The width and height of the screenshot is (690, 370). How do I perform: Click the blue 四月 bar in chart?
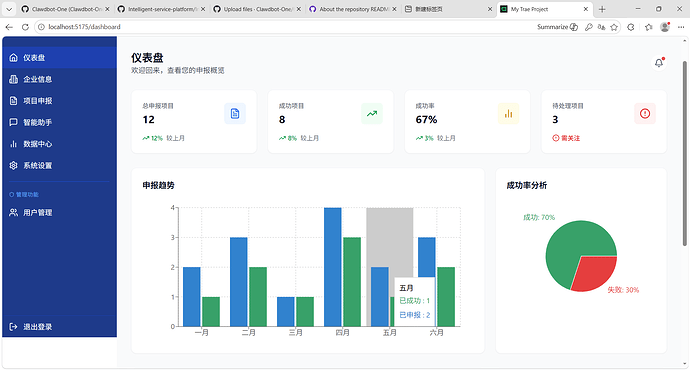(333, 267)
